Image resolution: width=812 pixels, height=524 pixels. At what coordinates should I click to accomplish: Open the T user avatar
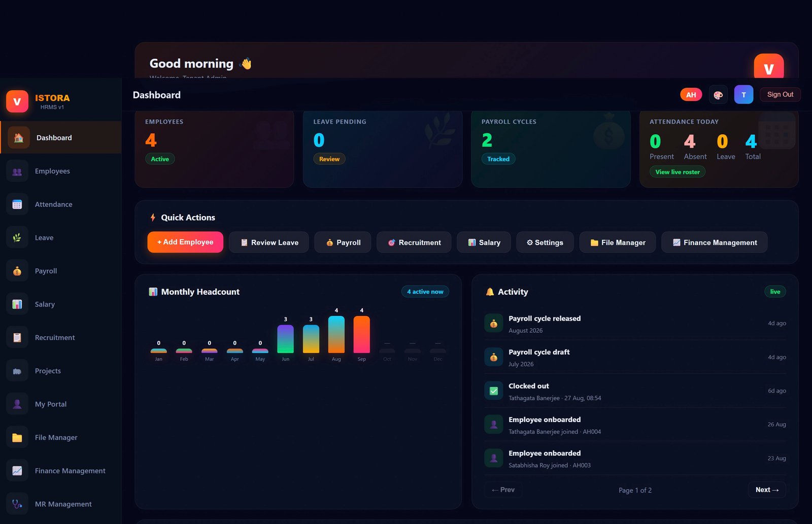click(x=743, y=95)
